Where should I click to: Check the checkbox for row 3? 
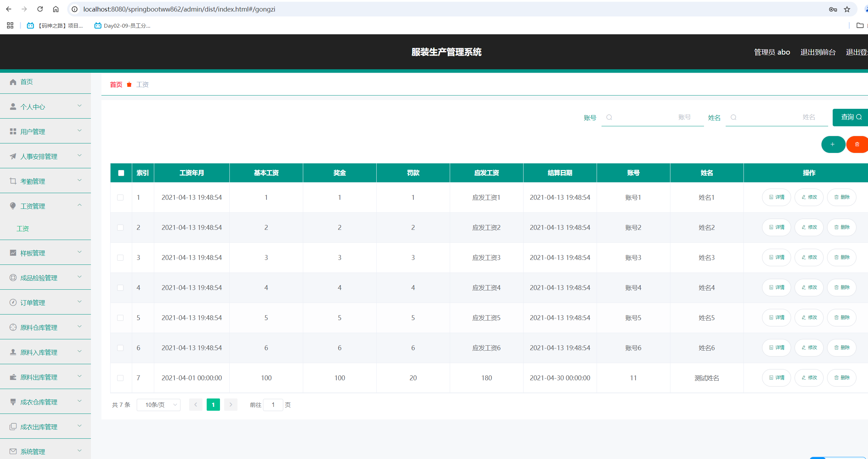120,258
